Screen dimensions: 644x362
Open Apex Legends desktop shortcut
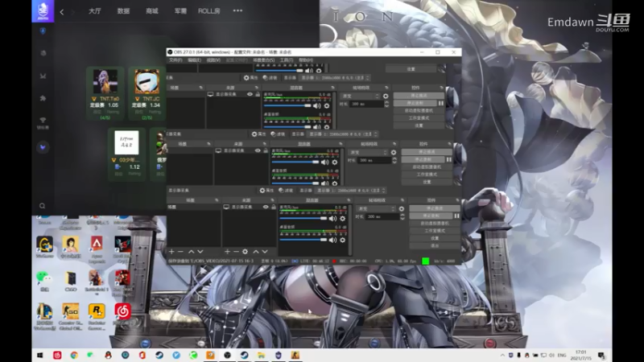tap(97, 249)
